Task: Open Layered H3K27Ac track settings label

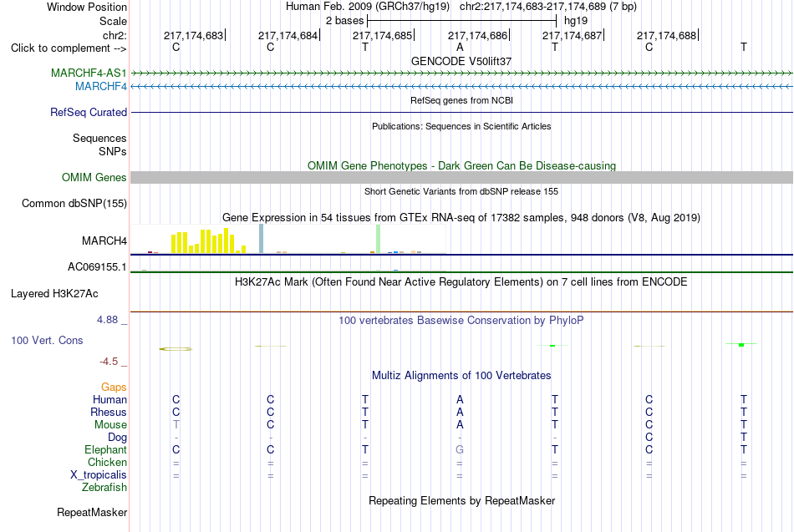Action: pyautogui.click(x=54, y=294)
